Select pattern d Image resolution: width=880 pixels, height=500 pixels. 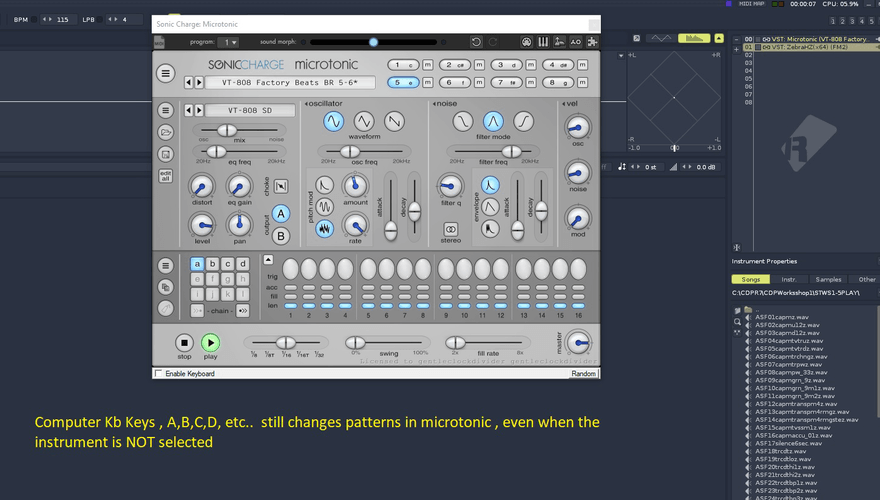tap(242, 264)
